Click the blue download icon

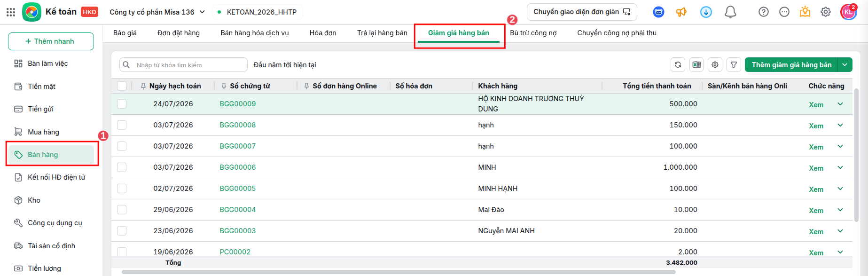coord(706,12)
